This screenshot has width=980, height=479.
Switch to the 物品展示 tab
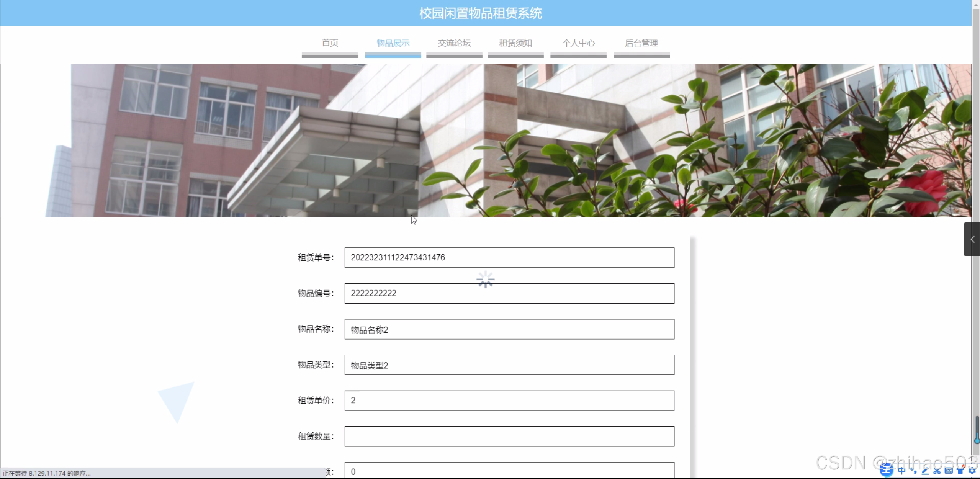click(x=393, y=43)
